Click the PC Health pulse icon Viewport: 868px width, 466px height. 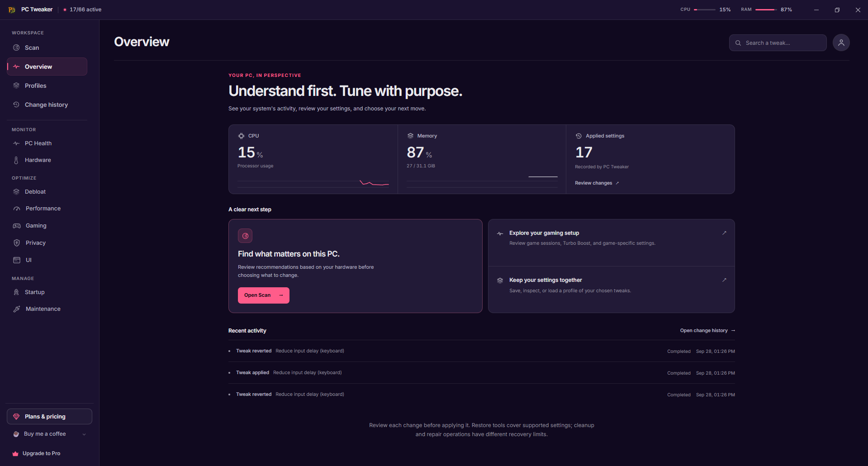[x=16, y=143]
